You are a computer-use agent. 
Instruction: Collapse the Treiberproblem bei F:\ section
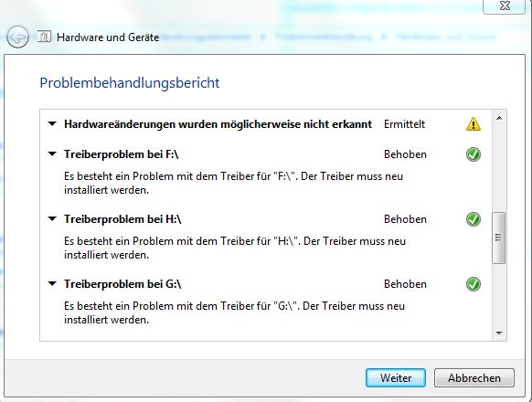point(52,154)
